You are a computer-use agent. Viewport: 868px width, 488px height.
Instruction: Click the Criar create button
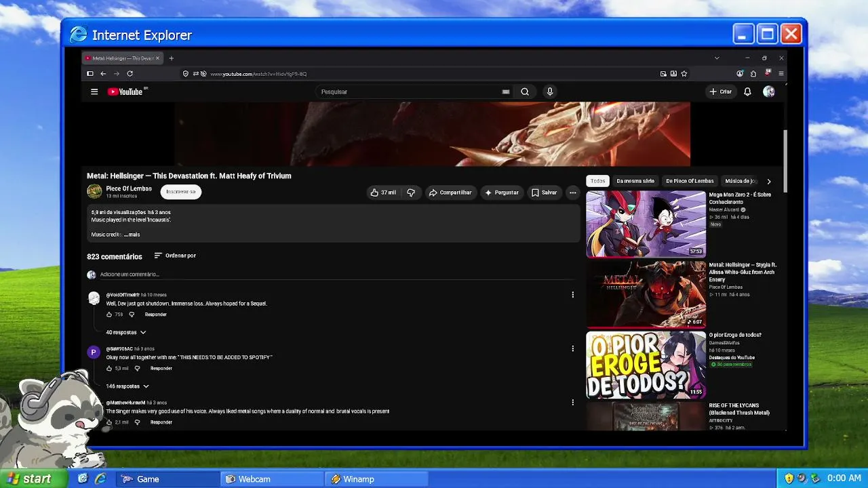[x=721, y=91]
